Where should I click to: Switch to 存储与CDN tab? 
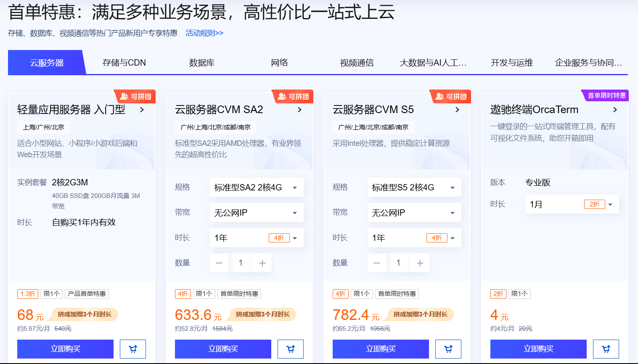point(124,63)
